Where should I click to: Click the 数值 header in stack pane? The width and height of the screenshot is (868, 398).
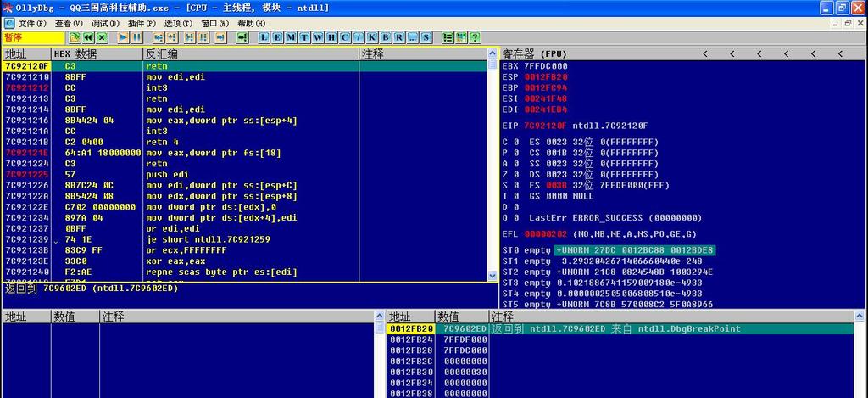pos(462,317)
